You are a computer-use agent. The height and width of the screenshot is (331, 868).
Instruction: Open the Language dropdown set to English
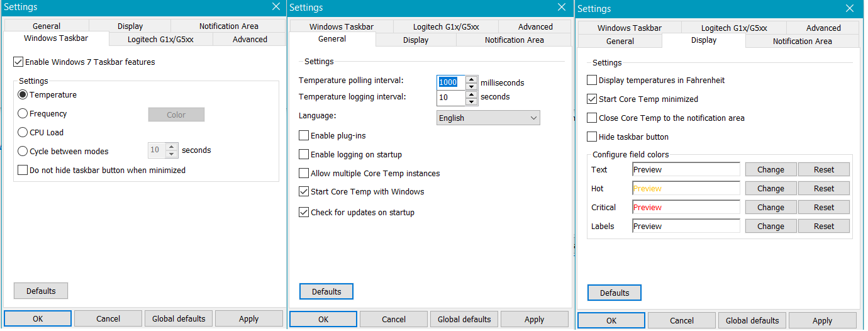tap(488, 118)
